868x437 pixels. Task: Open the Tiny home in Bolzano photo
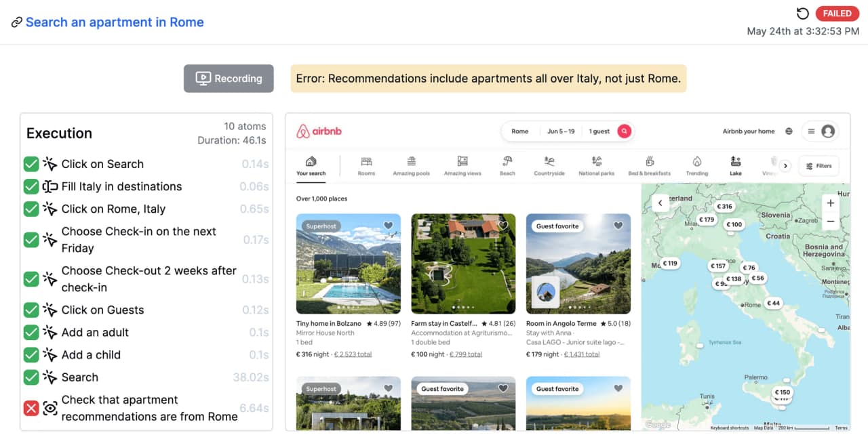349,264
